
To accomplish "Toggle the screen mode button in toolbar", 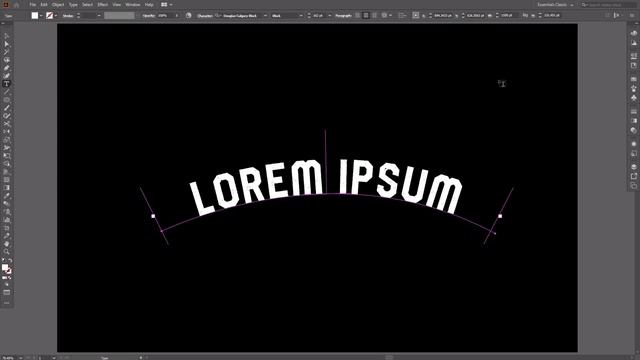I will click(x=7, y=292).
